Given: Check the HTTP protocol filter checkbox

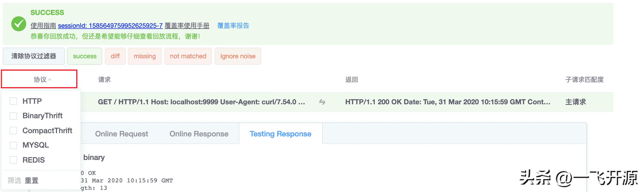Looking at the screenshot, I should point(13,101).
